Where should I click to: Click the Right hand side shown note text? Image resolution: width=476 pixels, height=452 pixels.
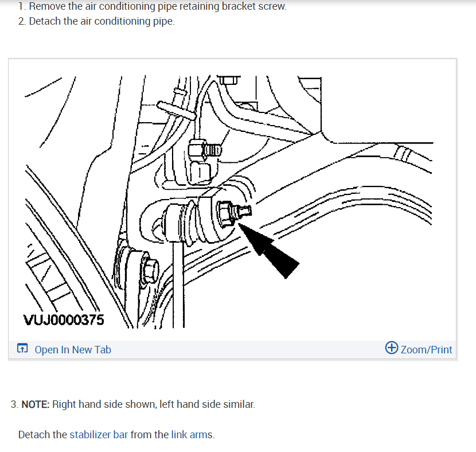154,404
